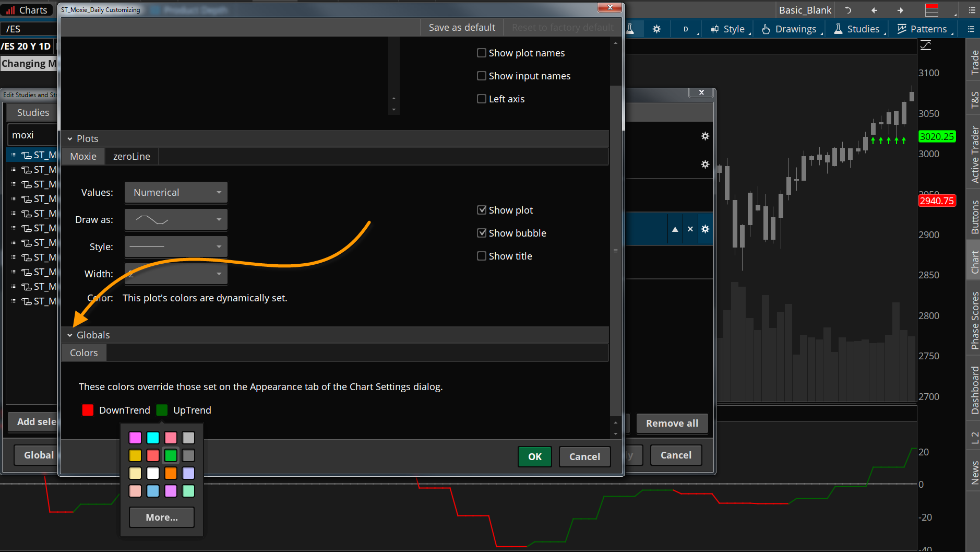
Task: Click Remove all in Edit Studies dialog
Action: click(x=672, y=423)
